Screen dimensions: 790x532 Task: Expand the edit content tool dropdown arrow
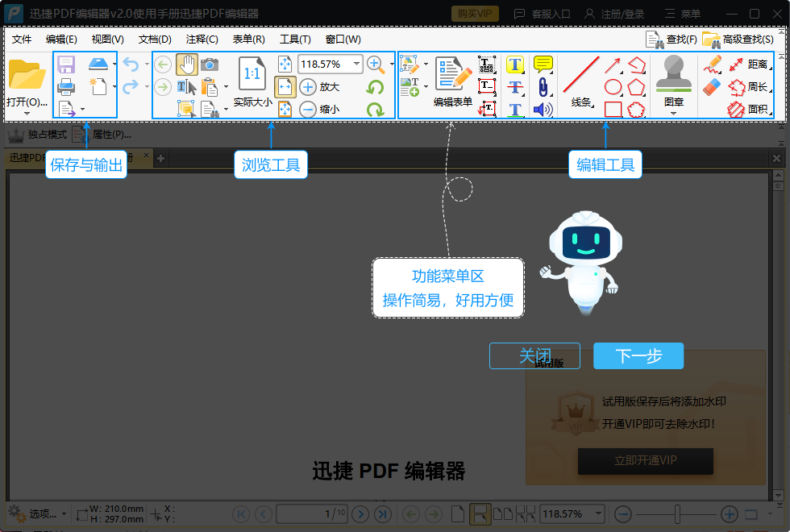click(x=426, y=64)
